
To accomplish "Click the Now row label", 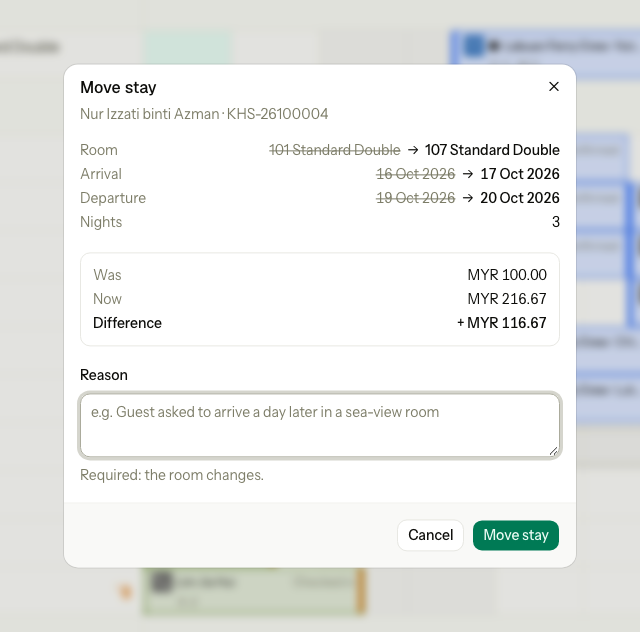I will point(107,299).
